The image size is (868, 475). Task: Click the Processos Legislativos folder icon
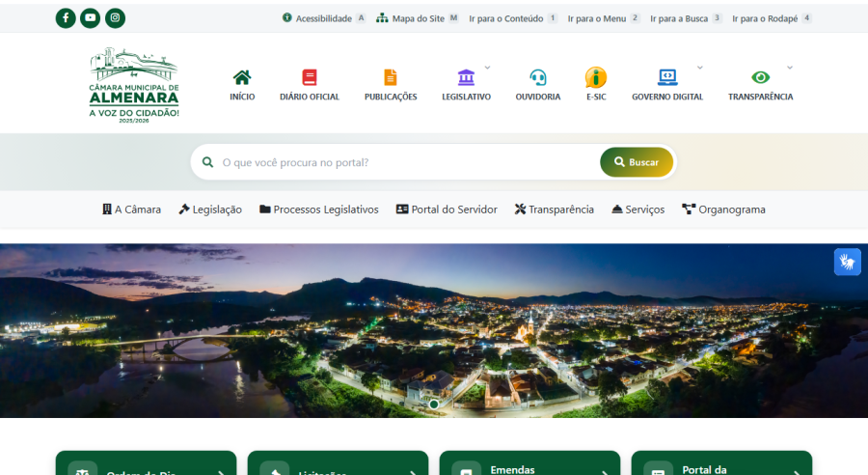coord(265,209)
